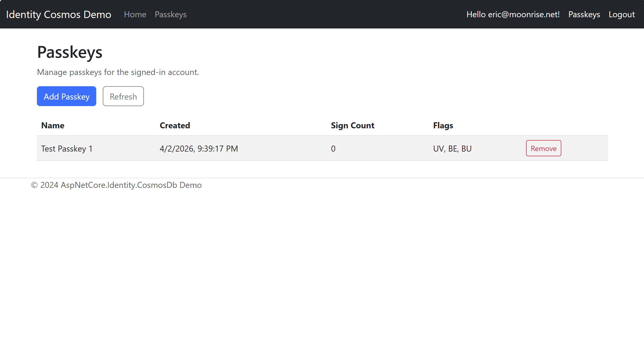Image resolution: width=644 pixels, height=358 pixels.
Task: Click the Flags column header
Action: tap(443, 125)
